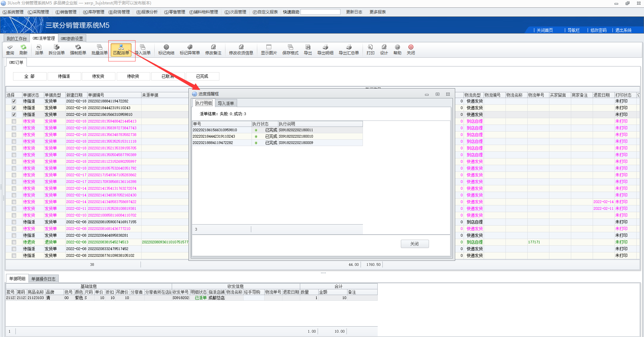Check order 20220208464895838281 checkbox
This screenshot has height=337, width=644.
[x=14, y=235]
